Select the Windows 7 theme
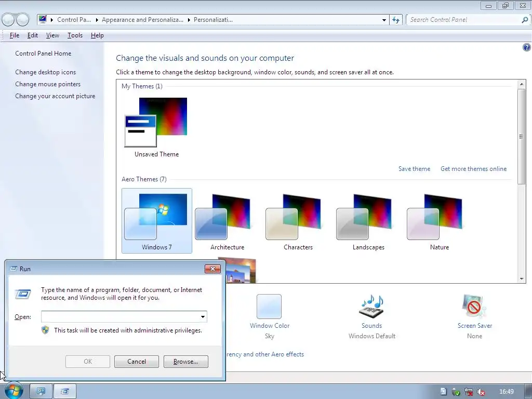 (157, 220)
